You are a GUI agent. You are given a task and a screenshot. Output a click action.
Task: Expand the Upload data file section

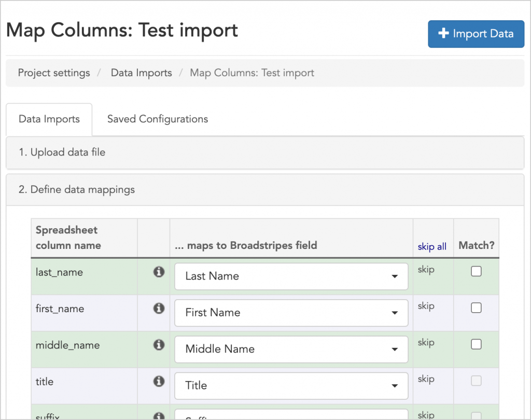(x=62, y=152)
